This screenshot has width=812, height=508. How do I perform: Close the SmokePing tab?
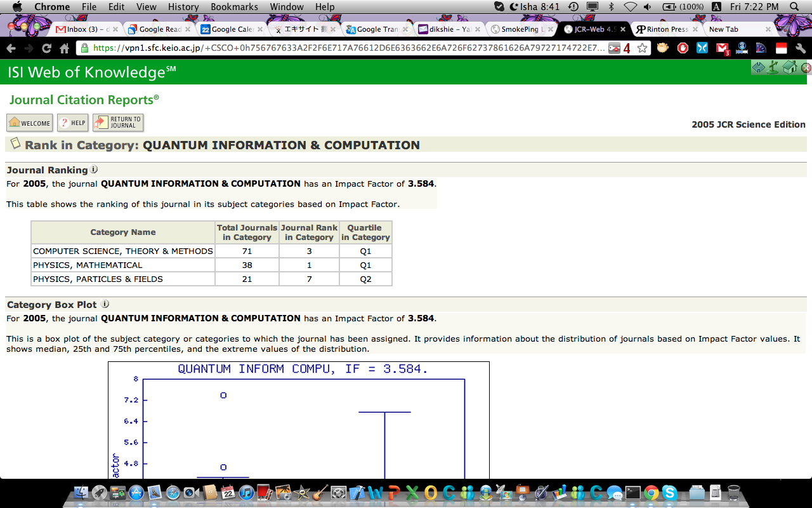coord(550,29)
